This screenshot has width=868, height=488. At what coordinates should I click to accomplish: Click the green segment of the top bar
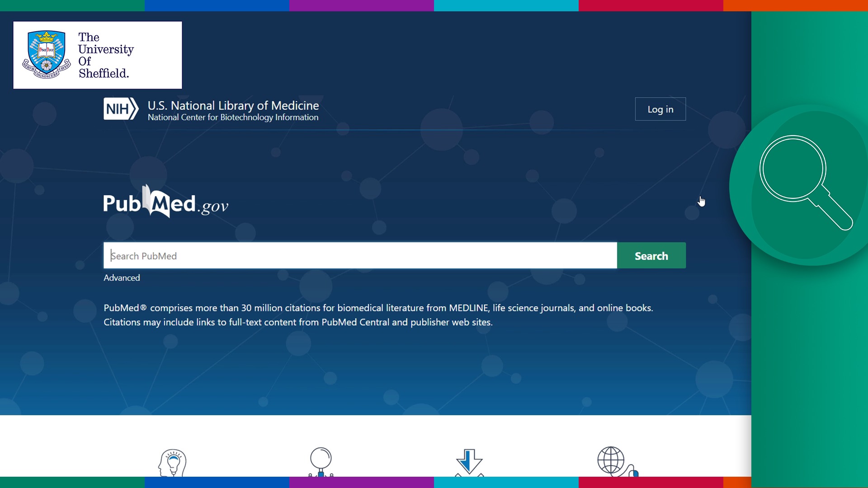pos(72,5)
